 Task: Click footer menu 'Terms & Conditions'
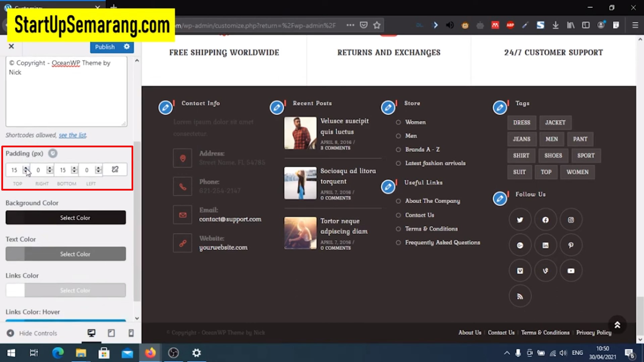[x=545, y=332]
